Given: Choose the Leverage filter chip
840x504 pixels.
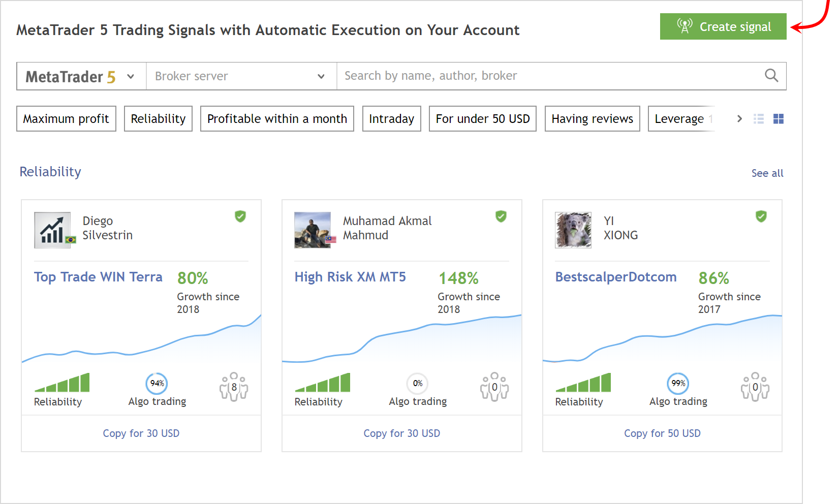Looking at the screenshot, I should [681, 119].
